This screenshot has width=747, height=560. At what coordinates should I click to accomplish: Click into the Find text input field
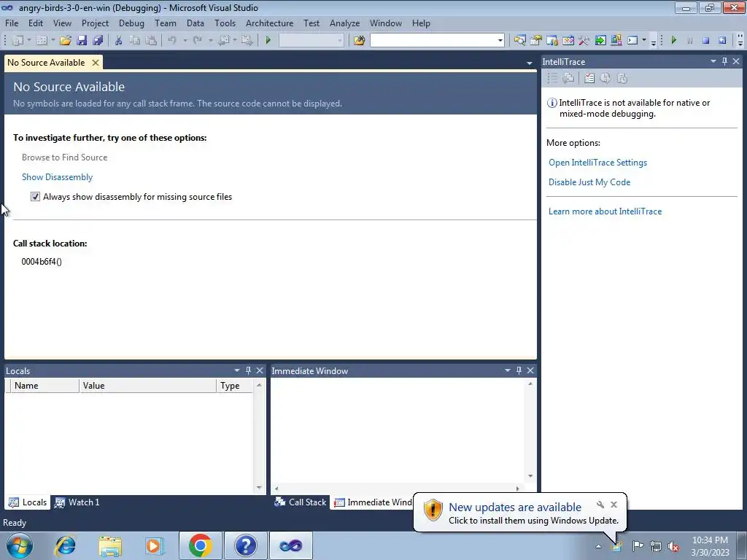(433, 41)
